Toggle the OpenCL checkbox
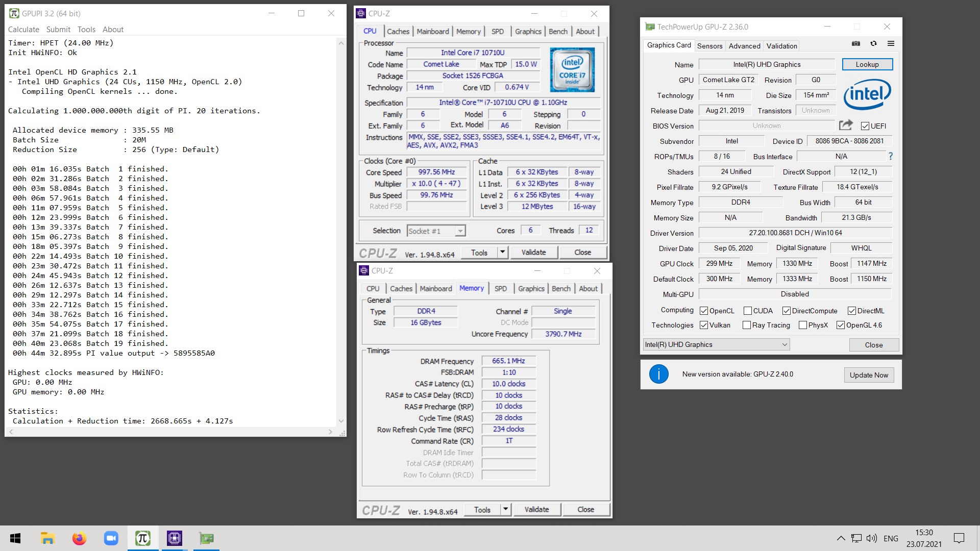This screenshot has width=980, height=551. click(x=704, y=311)
